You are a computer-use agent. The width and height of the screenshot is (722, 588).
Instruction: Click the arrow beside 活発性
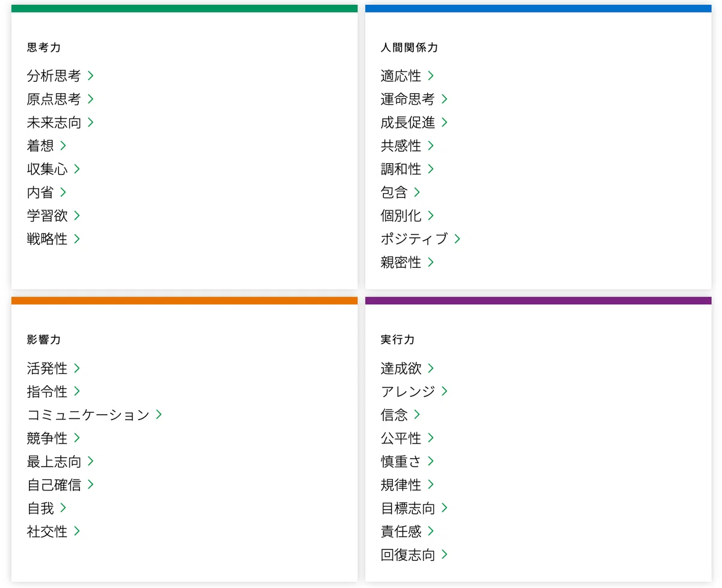(77, 368)
